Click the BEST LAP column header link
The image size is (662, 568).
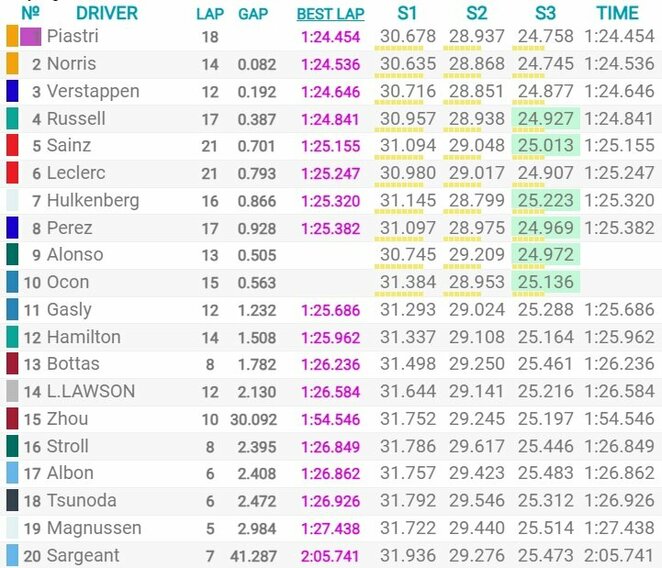coord(330,14)
